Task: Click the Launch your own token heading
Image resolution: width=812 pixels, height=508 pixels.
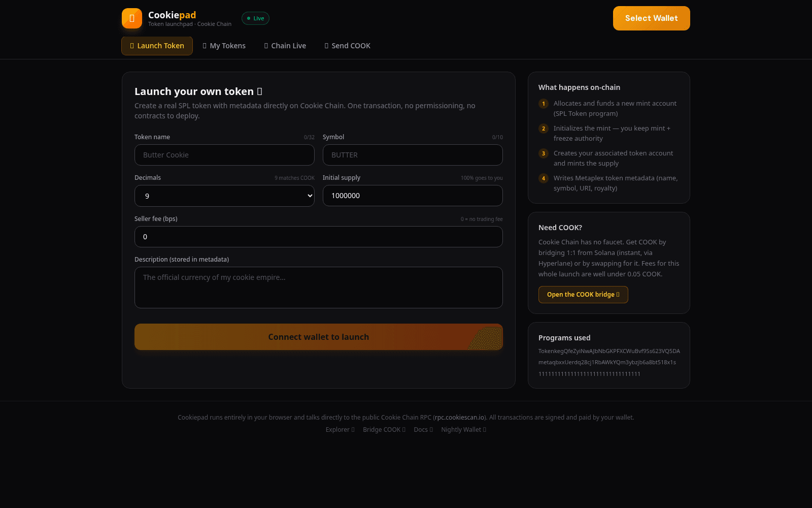Action: [x=198, y=91]
